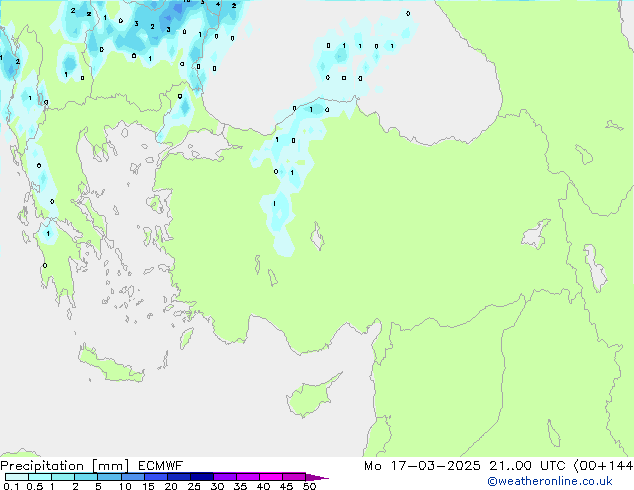Screen dimensions: 634x490
Task: Select the "25" legend scale value
Action: pos(194,486)
